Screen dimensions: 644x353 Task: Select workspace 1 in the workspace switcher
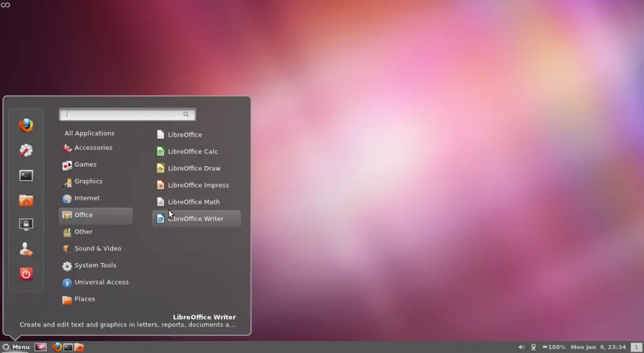[x=636, y=347]
